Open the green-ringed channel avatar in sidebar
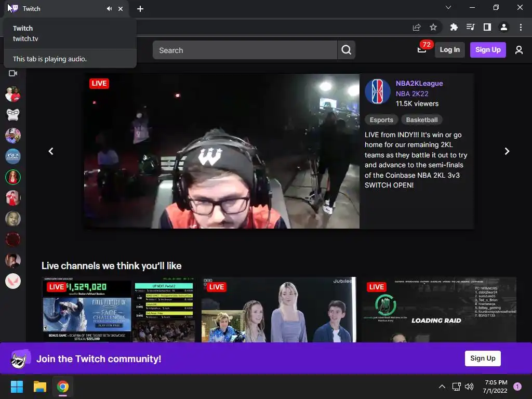 tap(13, 177)
